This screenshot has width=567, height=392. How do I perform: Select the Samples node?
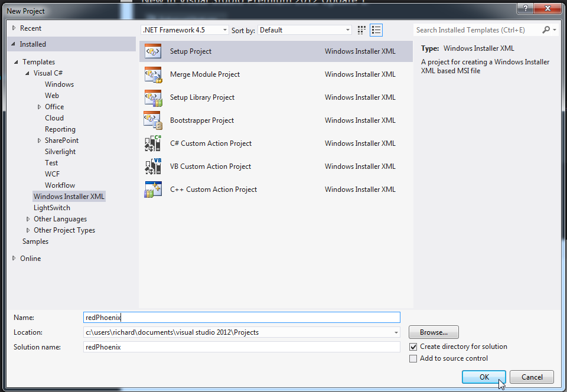[35, 241]
